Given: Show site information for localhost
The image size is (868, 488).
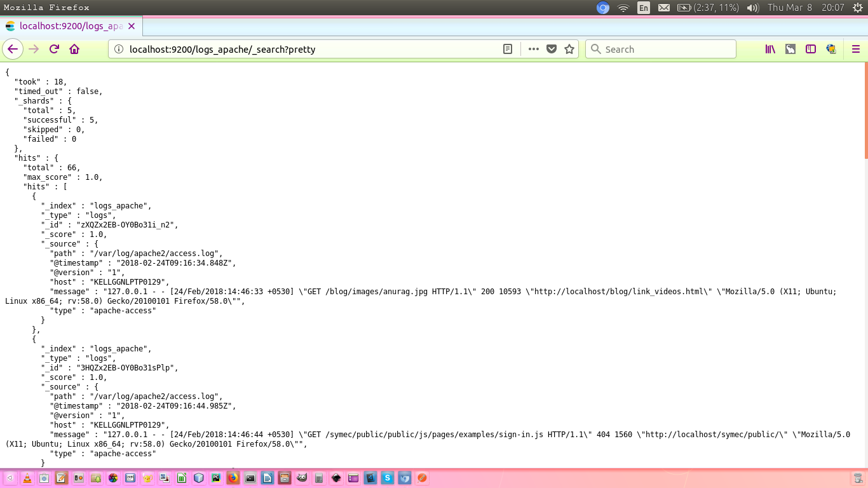Looking at the screenshot, I should pyautogui.click(x=119, y=49).
